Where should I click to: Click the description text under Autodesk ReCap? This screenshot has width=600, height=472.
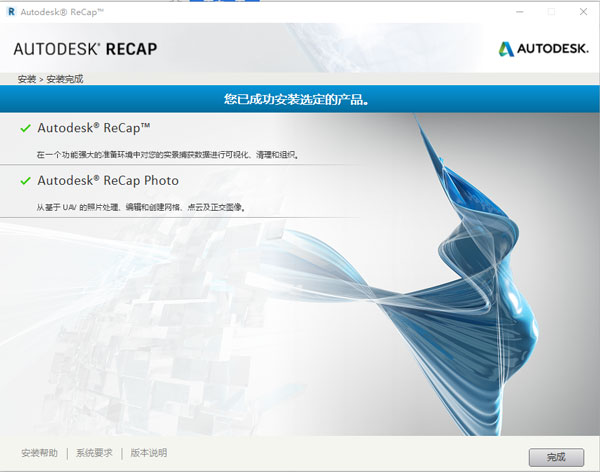(168, 155)
